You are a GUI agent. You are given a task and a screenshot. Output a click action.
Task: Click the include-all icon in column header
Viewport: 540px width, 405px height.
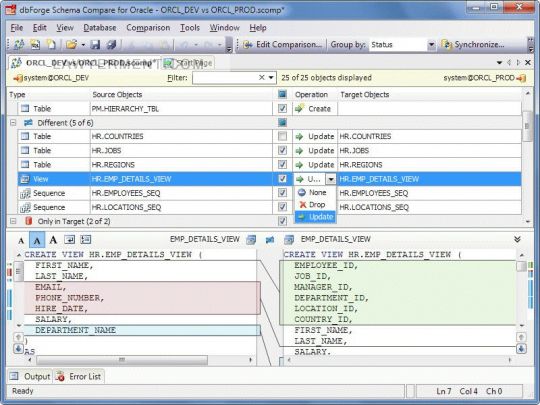[x=282, y=94]
